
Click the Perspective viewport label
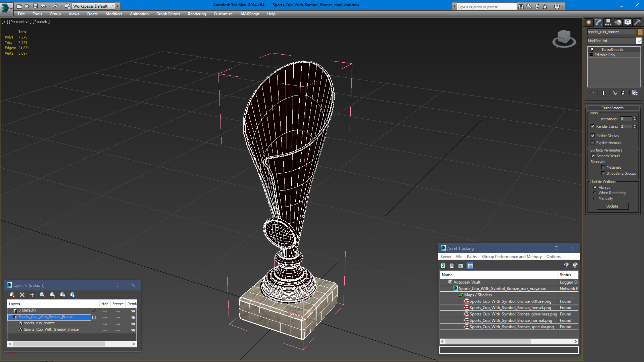point(20,22)
